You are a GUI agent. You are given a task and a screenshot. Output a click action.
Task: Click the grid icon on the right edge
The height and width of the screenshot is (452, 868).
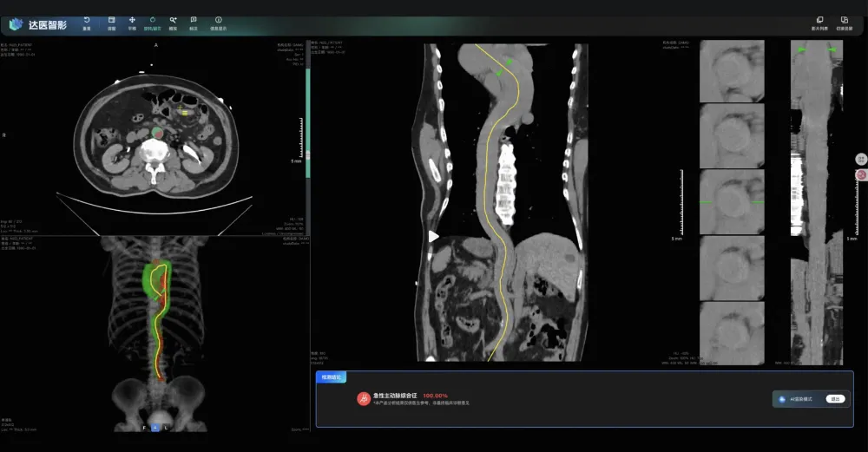point(861,160)
